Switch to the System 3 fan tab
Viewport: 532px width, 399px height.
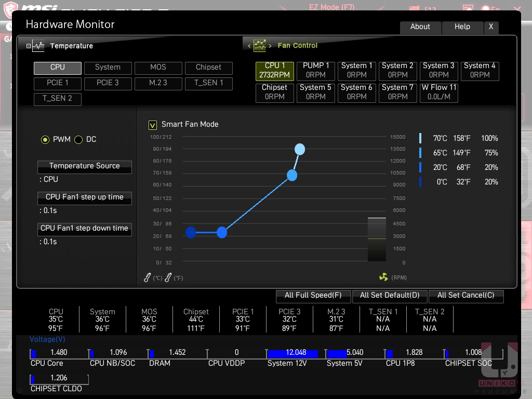(438, 71)
